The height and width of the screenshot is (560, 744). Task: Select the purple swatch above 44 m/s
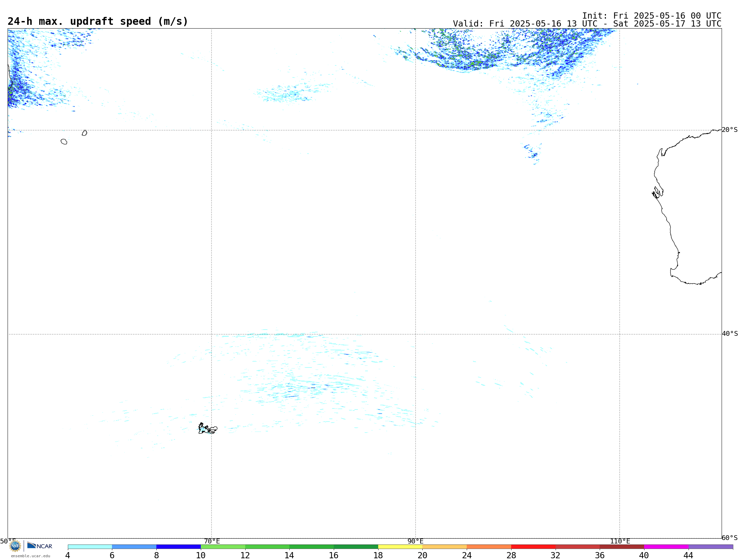(711, 547)
